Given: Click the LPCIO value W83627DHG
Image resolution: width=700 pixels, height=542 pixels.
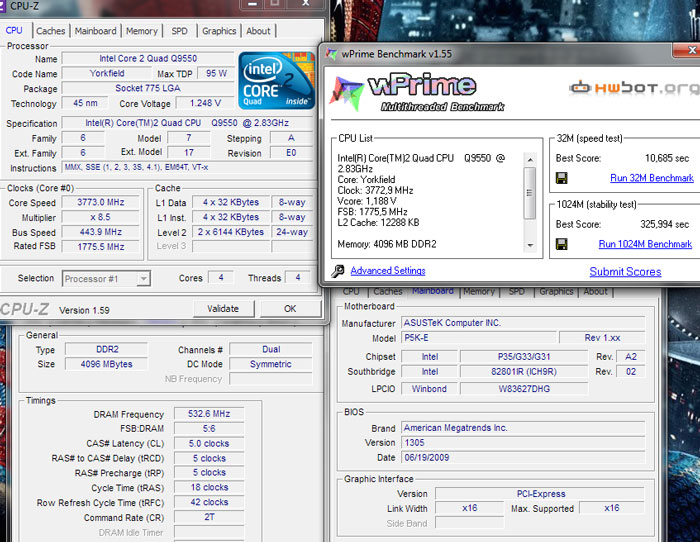Looking at the screenshot, I should [x=524, y=389].
